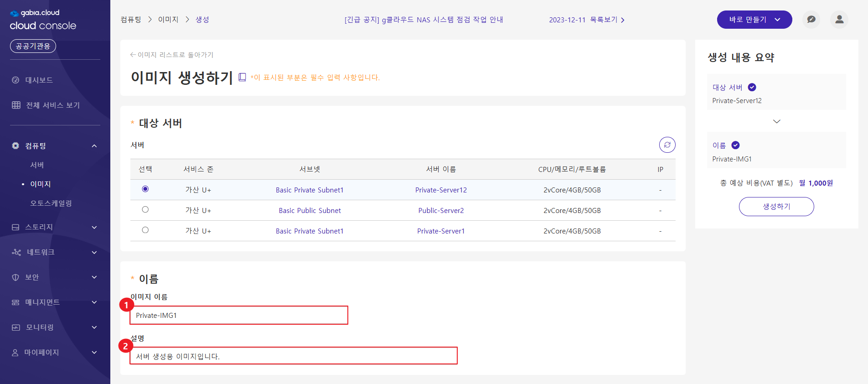Open 오토스케일링 in the sidebar

point(51,203)
